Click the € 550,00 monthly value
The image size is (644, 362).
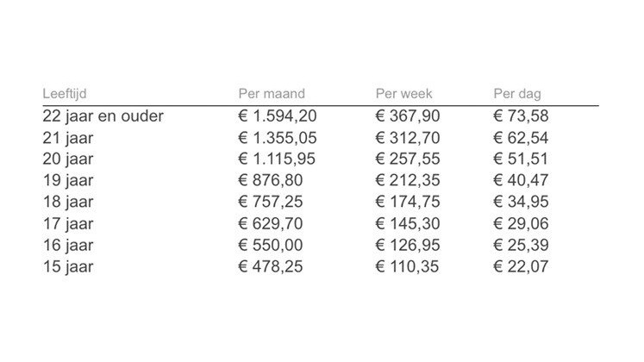270,246
